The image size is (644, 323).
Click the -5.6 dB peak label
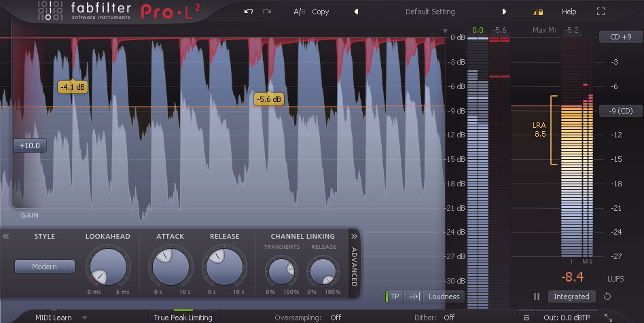[269, 99]
